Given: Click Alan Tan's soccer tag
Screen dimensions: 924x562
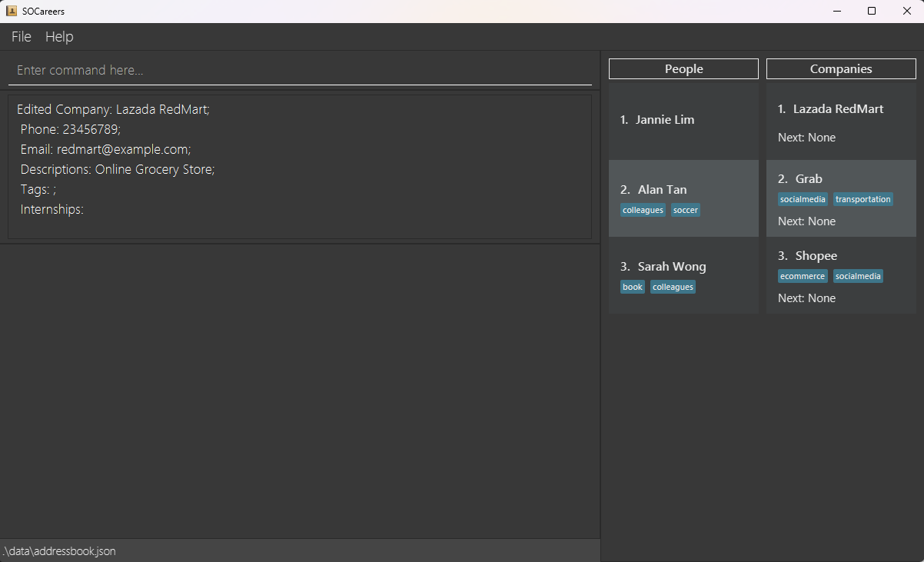Looking at the screenshot, I should [x=686, y=210].
